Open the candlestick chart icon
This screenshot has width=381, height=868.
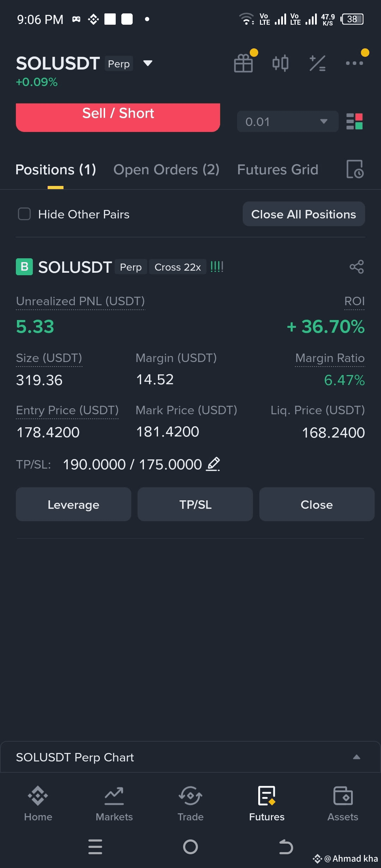coord(280,64)
